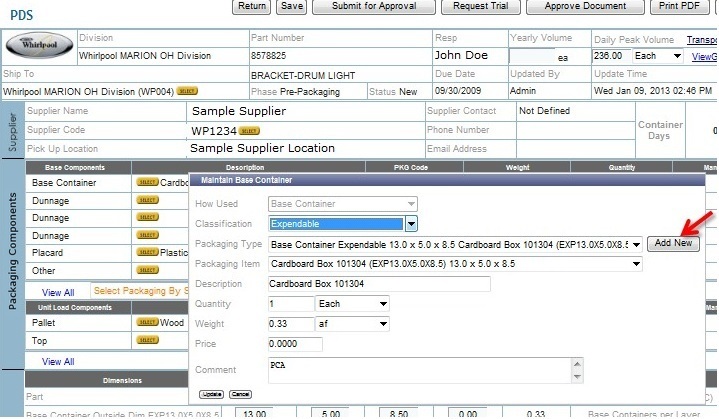
Task: Click the Supplier side tab label
Action: (x=12, y=132)
